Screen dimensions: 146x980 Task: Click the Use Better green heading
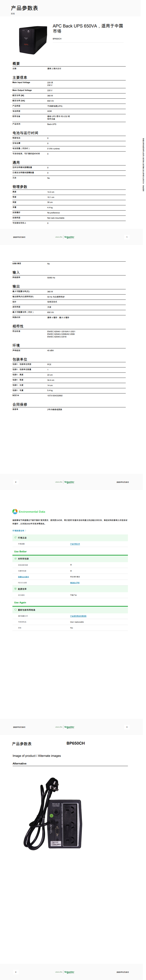click(20, 551)
